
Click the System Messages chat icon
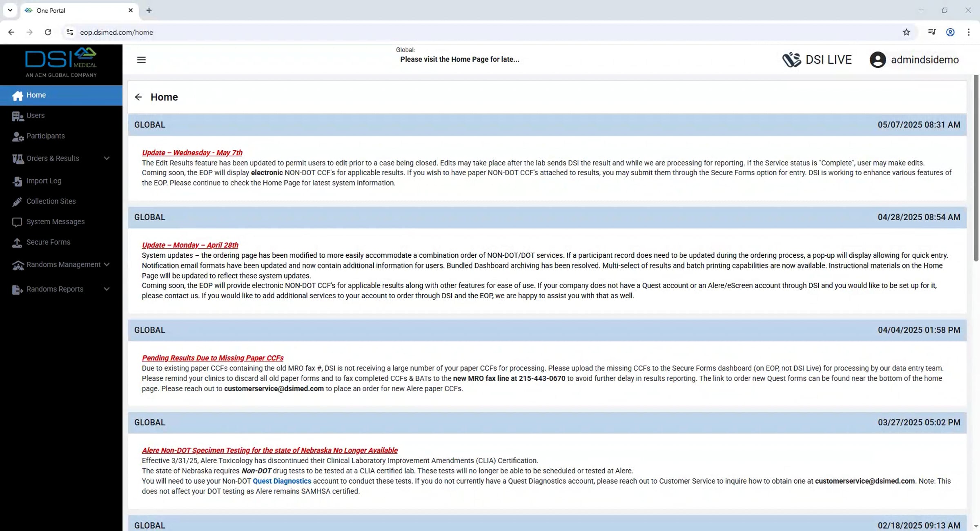[17, 222]
